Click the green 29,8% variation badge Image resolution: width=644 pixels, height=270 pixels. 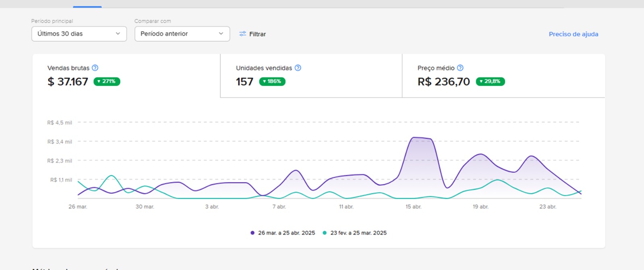(490, 81)
